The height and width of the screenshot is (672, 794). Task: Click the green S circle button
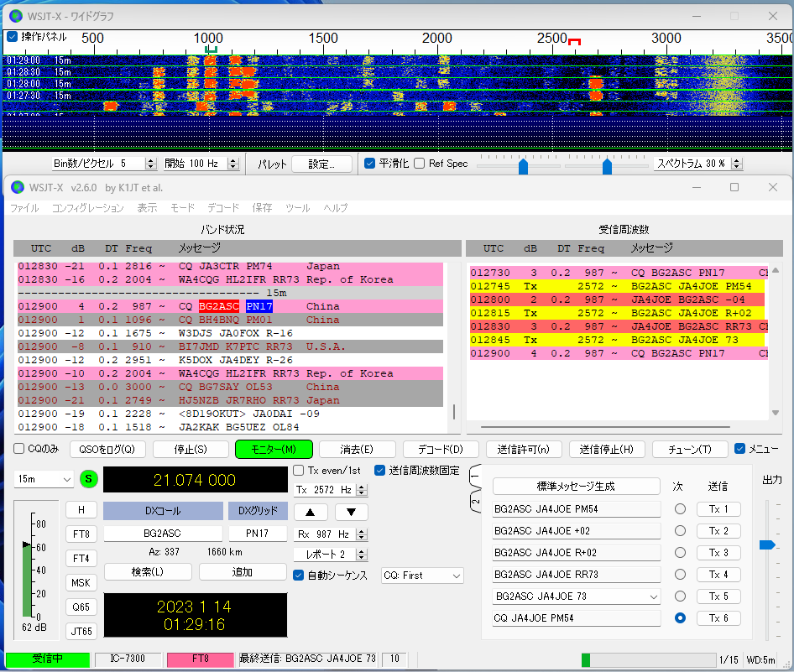pyautogui.click(x=89, y=479)
